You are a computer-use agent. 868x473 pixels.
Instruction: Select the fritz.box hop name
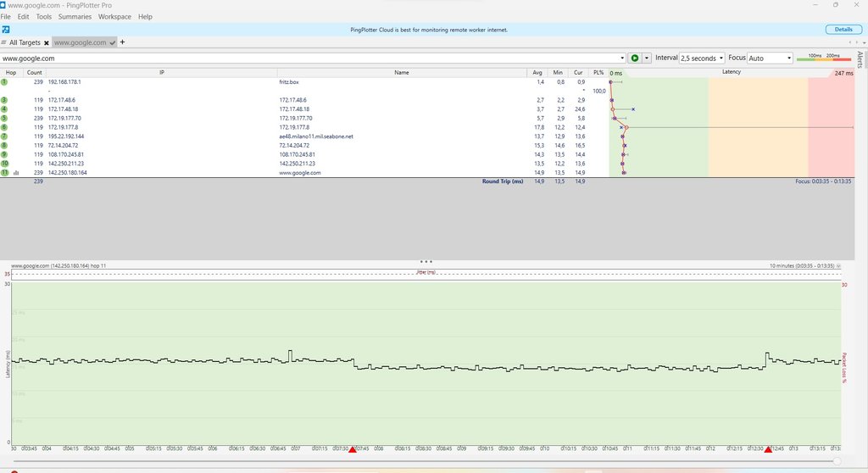tap(289, 82)
